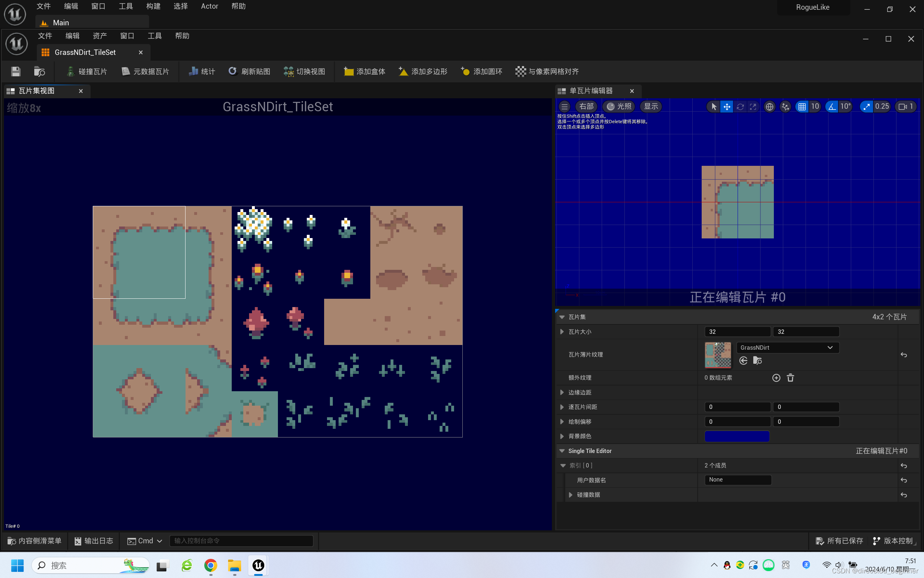The width and height of the screenshot is (924, 578).
Task: Open the 构建 menu in main window
Action: [153, 7]
